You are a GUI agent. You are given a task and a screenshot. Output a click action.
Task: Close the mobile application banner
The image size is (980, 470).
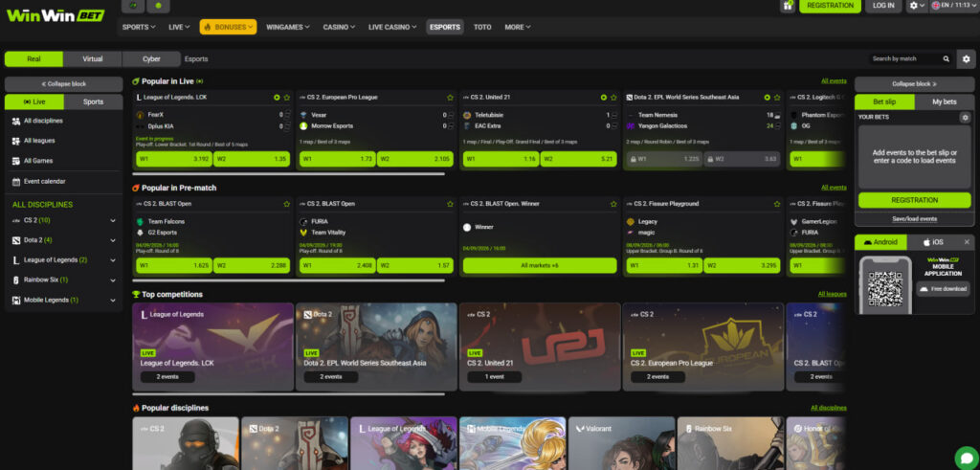click(x=967, y=242)
